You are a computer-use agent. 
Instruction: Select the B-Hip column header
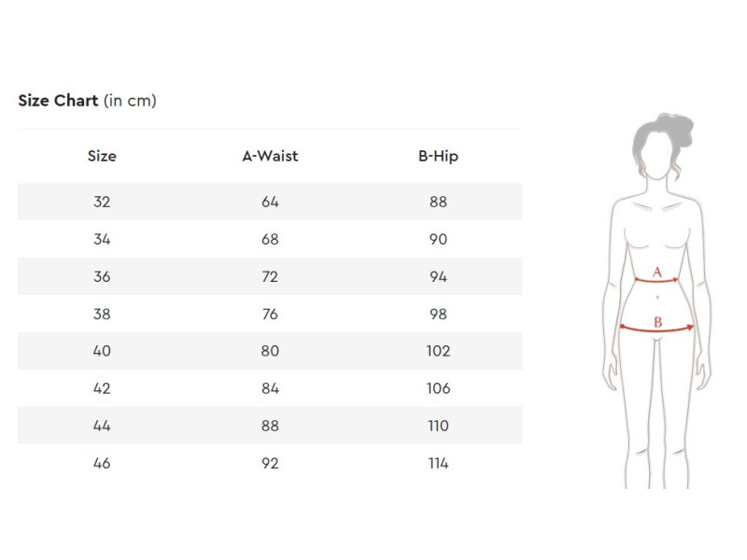click(x=438, y=156)
